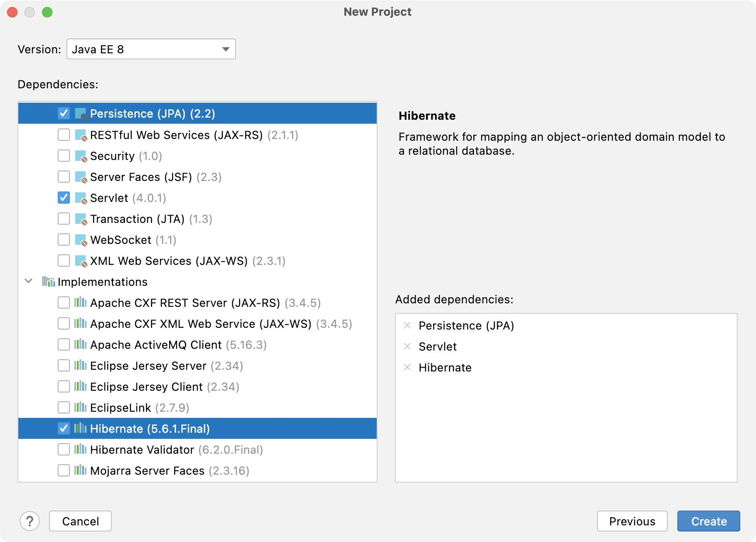The width and height of the screenshot is (756, 542).
Task: Select the Persistence (JPA) (2.2) row text
Action: pyautogui.click(x=153, y=114)
